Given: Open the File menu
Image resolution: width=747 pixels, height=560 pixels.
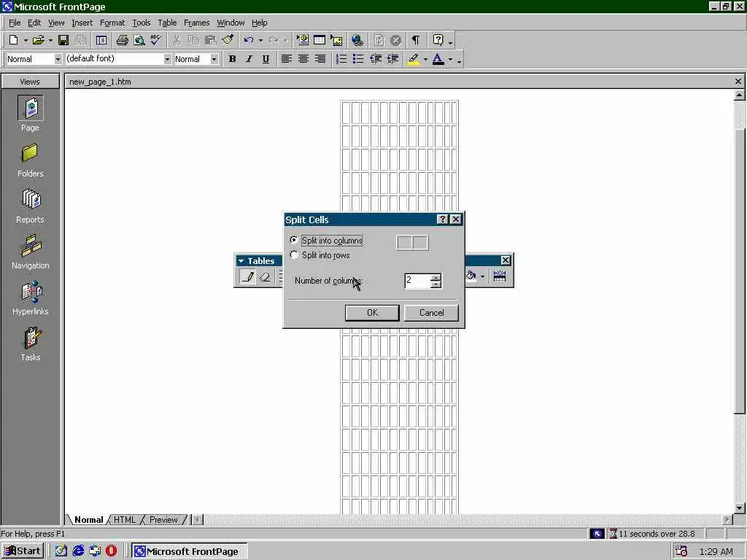Looking at the screenshot, I should (x=15, y=23).
